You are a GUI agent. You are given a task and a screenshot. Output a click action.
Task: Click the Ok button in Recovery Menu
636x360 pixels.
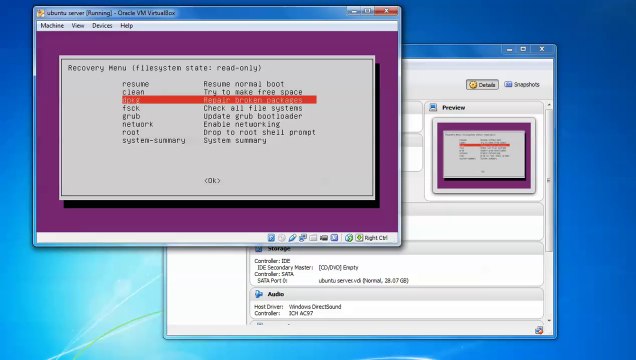point(213,181)
